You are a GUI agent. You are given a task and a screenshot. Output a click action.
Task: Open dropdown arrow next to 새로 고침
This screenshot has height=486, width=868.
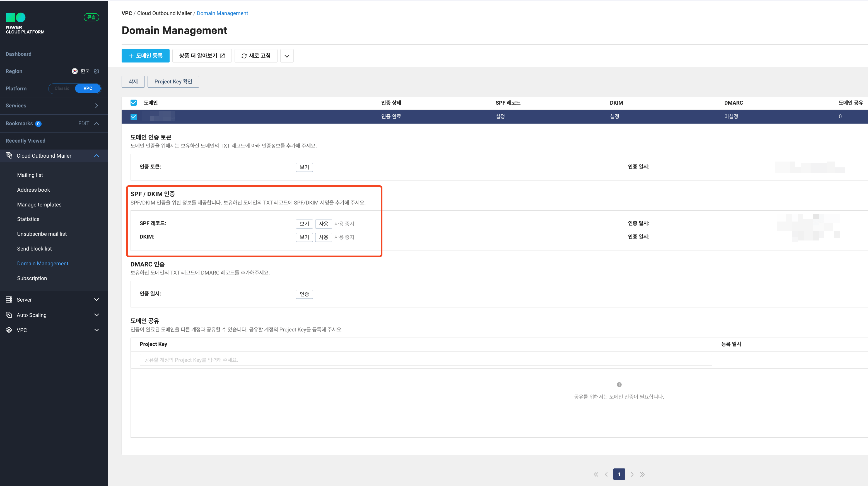[x=287, y=56]
